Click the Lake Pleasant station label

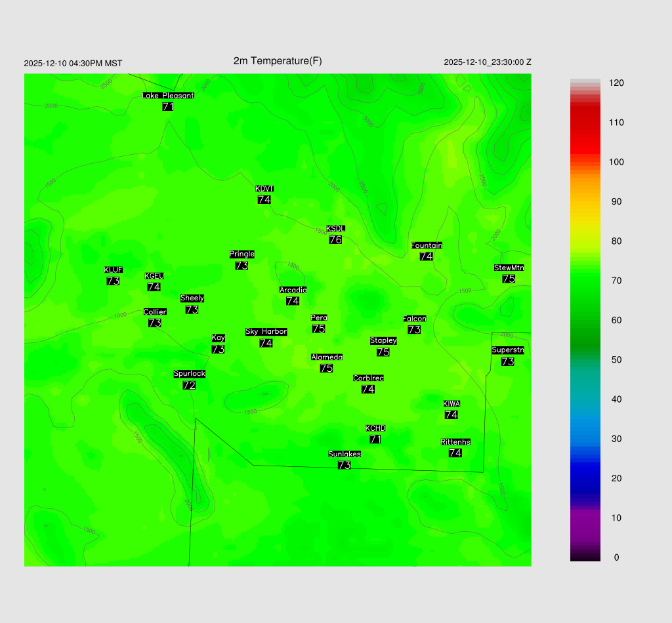pyautogui.click(x=168, y=96)
